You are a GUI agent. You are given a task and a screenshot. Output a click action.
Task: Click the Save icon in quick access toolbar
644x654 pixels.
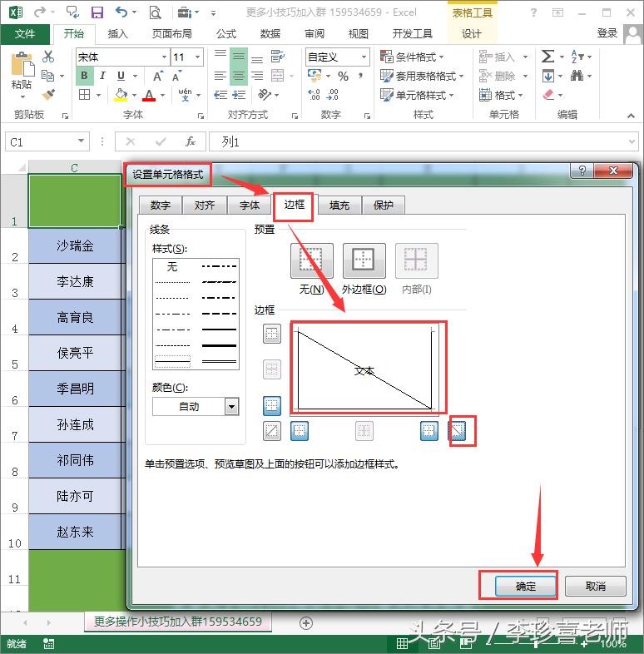click(97, 12)
